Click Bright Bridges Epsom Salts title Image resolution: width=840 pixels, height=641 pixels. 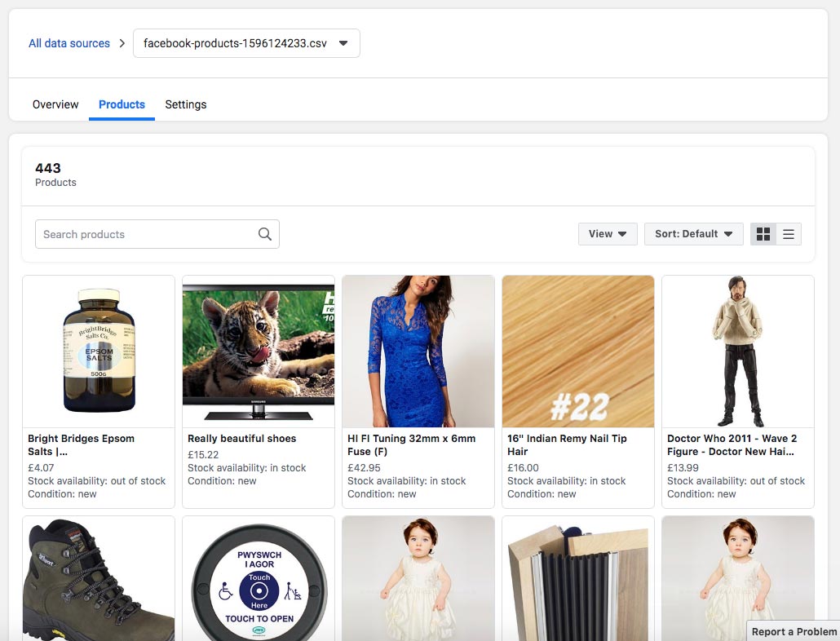click(81, 445)
